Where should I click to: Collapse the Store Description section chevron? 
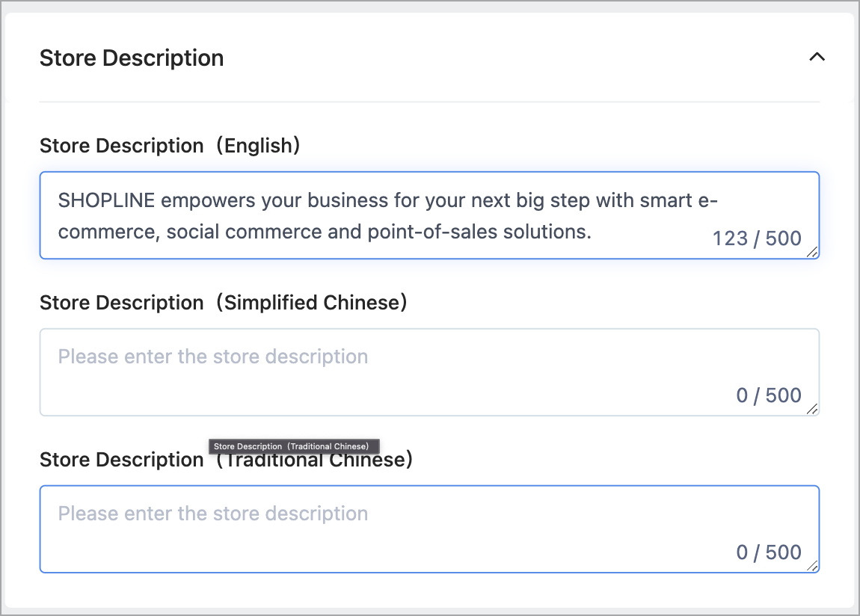coord(817,57)
